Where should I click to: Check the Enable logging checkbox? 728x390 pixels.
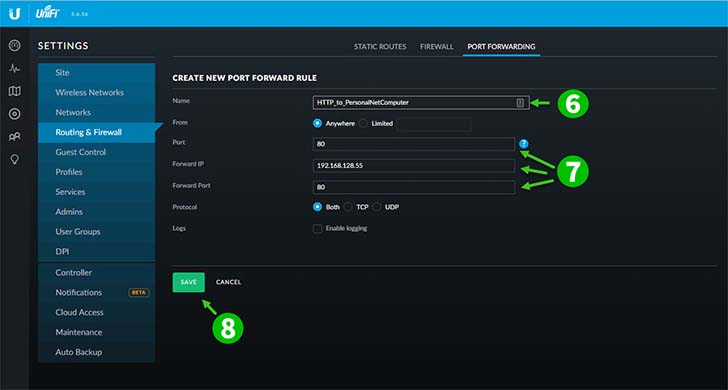(318, 228)
